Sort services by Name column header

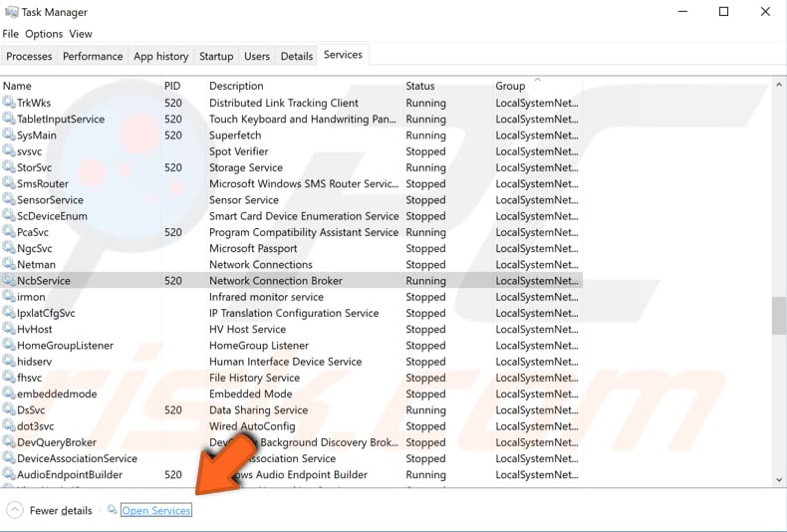82,86
